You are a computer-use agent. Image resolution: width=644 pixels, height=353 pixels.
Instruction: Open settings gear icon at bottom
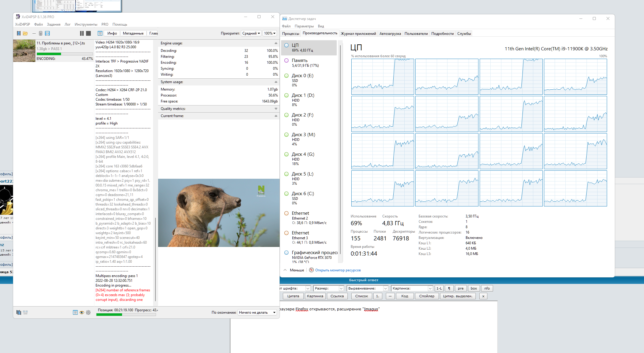click(88, 312)
